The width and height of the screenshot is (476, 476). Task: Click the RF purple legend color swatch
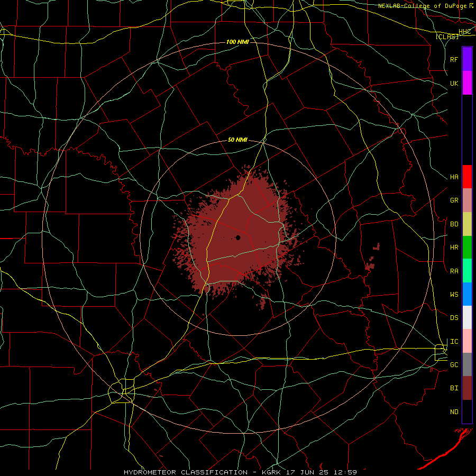(x=467, y=59)
